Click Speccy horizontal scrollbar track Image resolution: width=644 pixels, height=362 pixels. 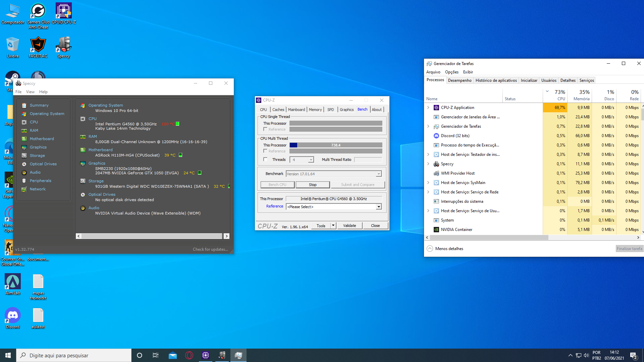(152, 236)
